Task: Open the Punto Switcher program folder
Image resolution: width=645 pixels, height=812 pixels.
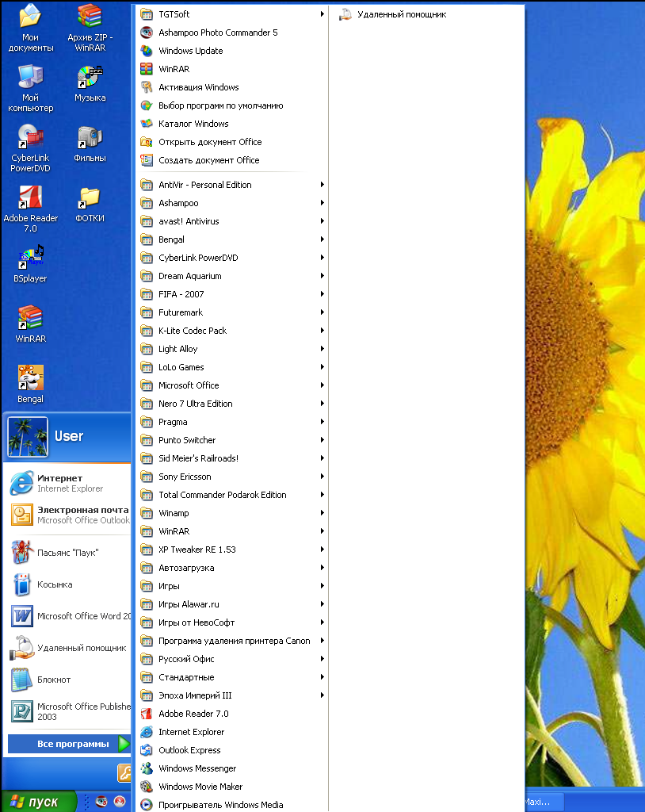Action: pos(232,440)
